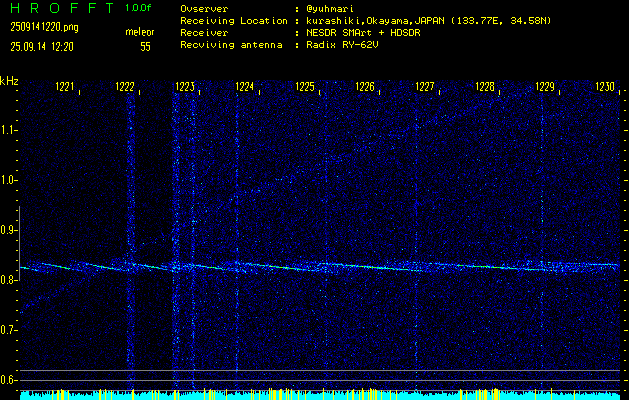This screenshot has height=400, width=629.
Task: Click the 0.9 kHz frequency tick label
Action: (x=6, y=230)
